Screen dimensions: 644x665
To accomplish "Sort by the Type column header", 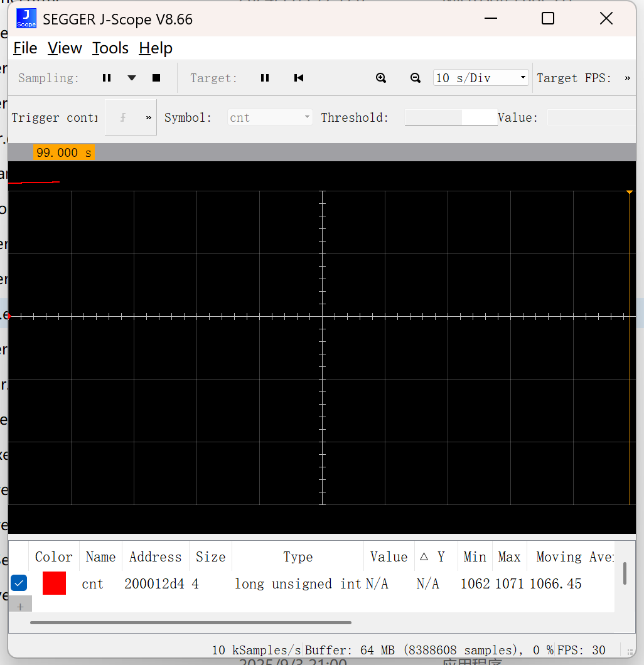I will (298, 557).
